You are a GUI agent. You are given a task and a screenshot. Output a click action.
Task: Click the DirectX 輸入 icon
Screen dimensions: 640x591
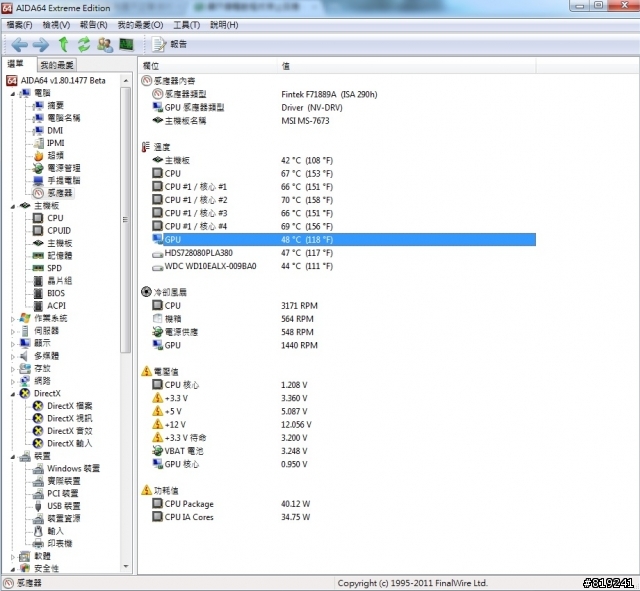coord(38,444)
